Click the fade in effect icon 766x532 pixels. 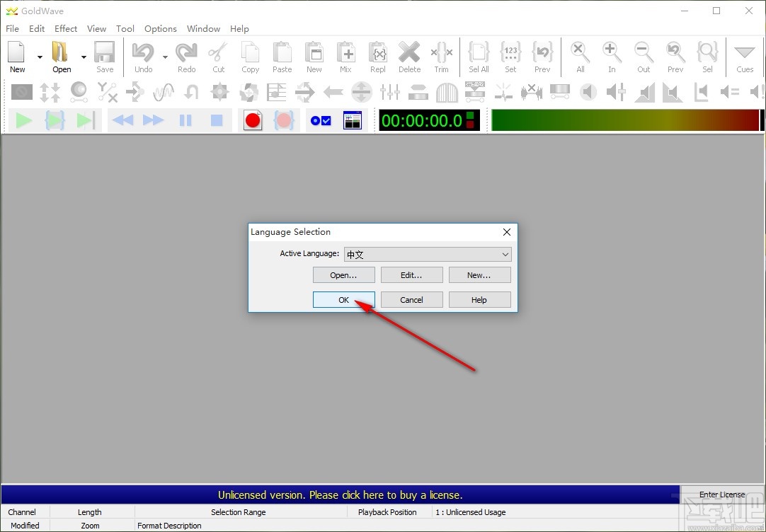(x=644, y=92)
